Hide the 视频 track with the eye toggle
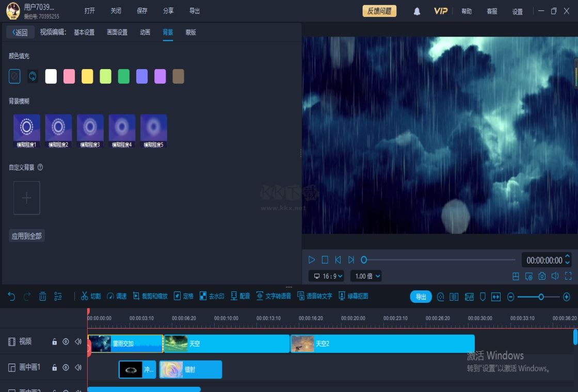578x392 pixels. [x=66, y=341]
